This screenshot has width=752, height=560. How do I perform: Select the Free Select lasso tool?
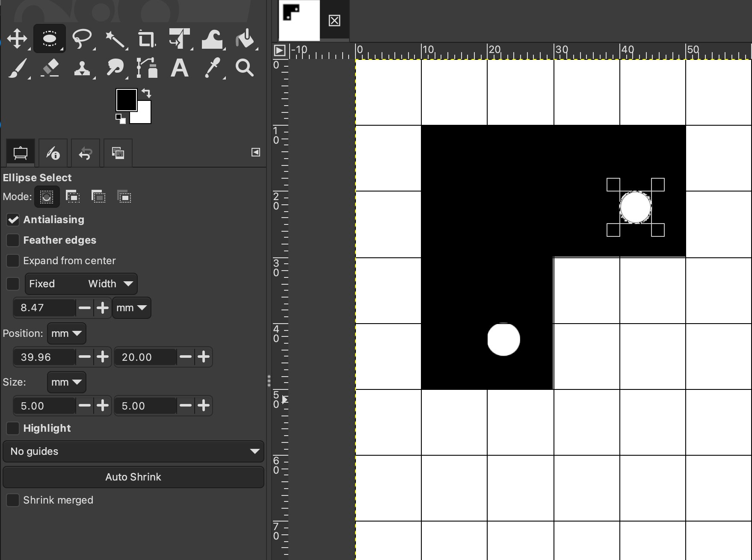(82, 38)
